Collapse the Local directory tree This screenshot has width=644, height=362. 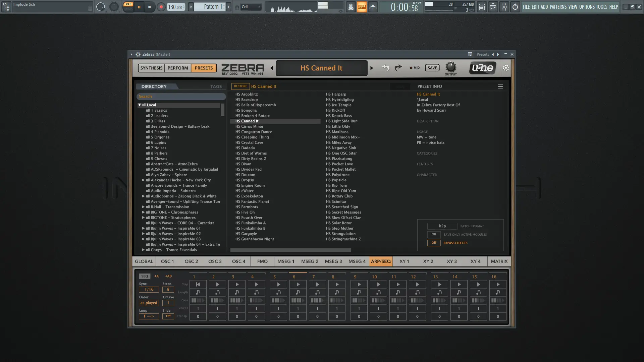(140, 105)
